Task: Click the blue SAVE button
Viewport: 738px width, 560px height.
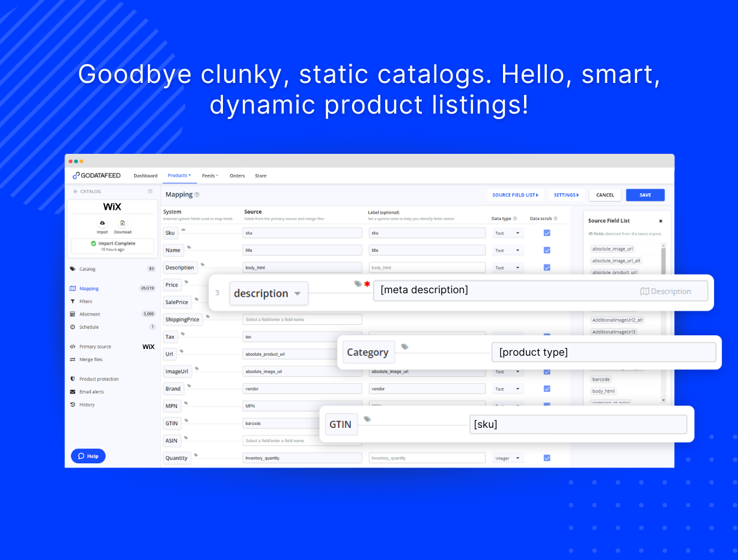Action: 645,195
